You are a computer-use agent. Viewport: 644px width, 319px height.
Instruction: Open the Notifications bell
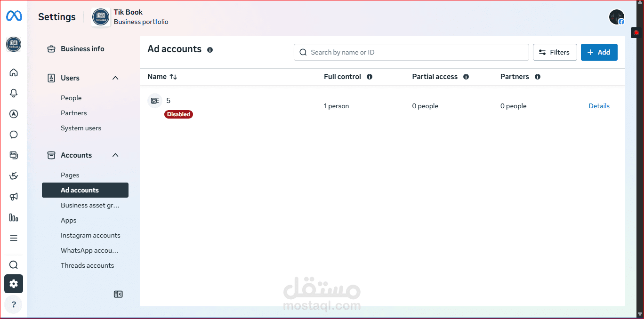tap(14, 93)
